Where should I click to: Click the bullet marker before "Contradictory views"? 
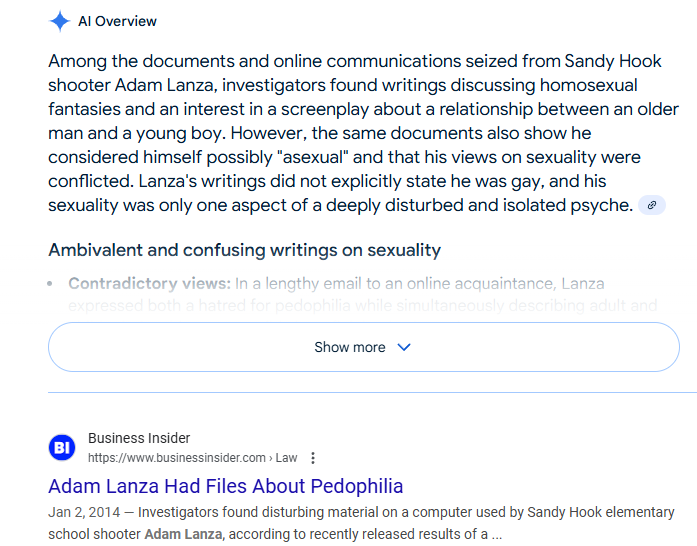[x=52, y=284]
